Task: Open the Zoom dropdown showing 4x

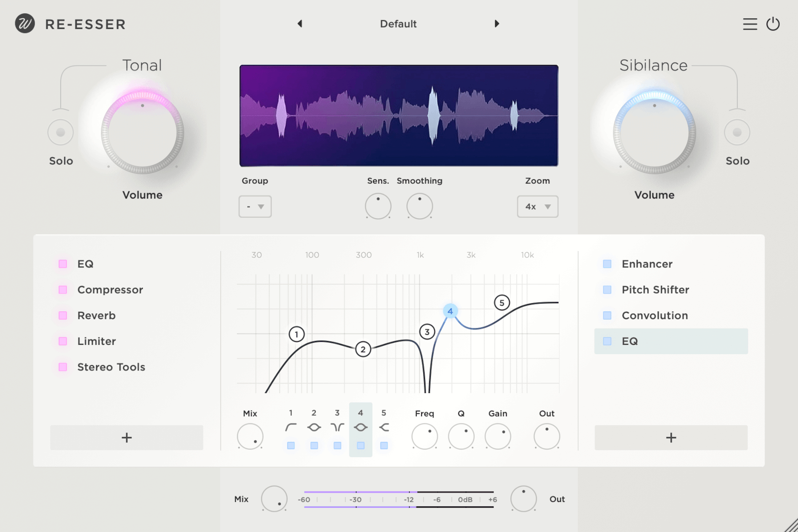Action: pyautogui.click(x=537, y=206)
